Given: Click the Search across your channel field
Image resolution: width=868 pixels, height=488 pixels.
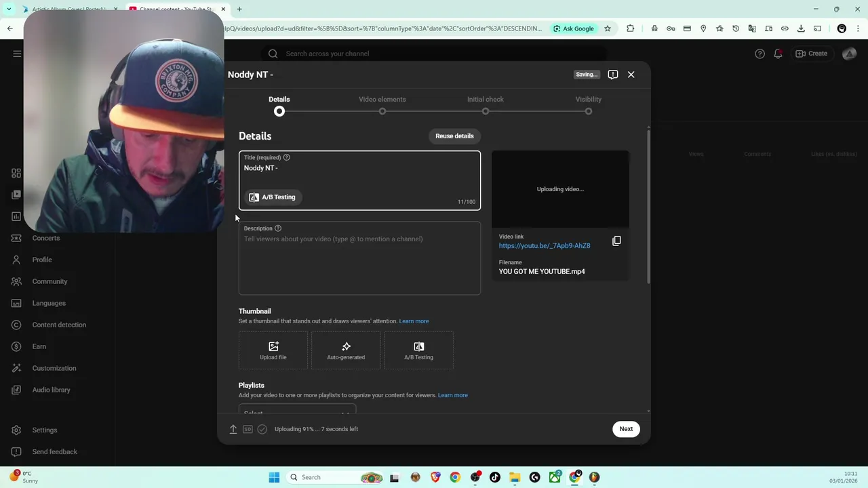Looking at the screenshot, I should [x=434, y=54].
